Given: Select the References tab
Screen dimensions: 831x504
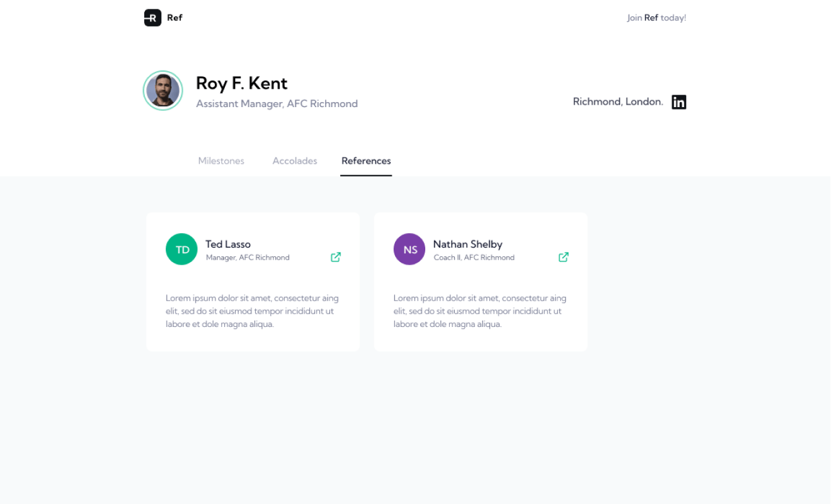Looking at the screenshot, I should coord(366,161).
